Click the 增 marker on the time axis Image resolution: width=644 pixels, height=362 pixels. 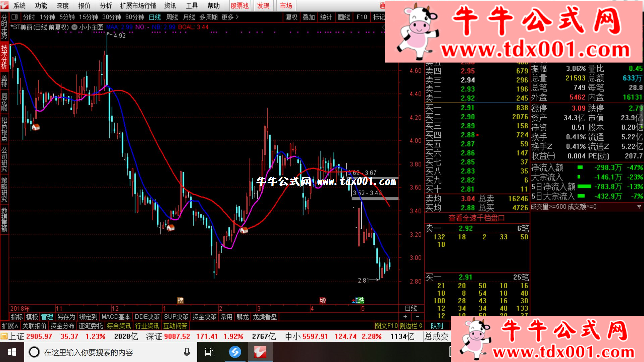click(323, 300)
